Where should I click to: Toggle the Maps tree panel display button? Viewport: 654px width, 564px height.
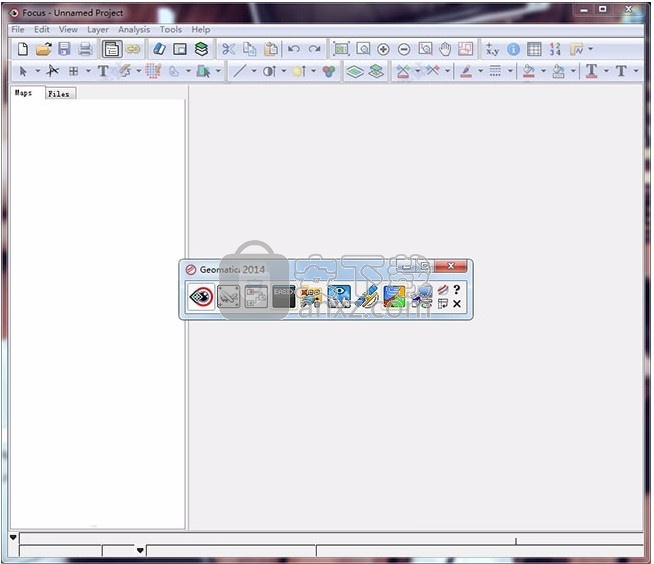[112, 49]
